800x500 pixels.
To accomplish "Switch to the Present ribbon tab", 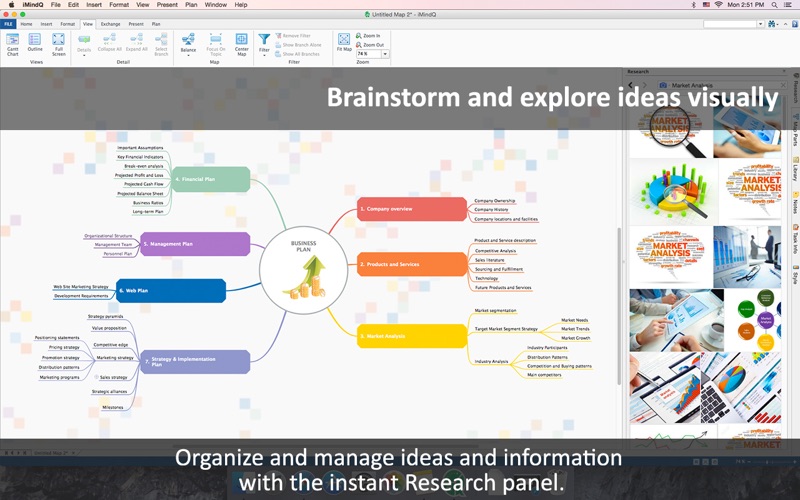I will pos(136,24).
